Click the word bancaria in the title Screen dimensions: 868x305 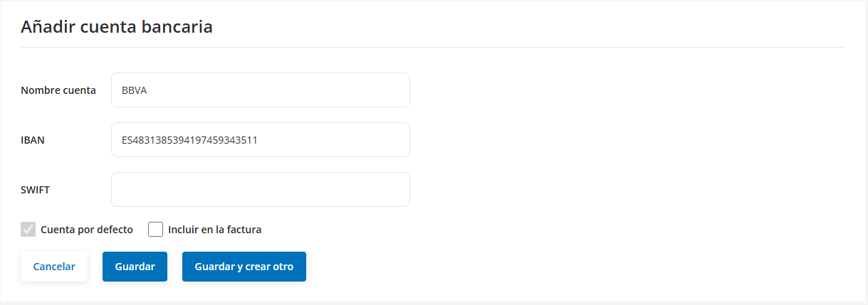pyautogui.click(x=180, y=27)
